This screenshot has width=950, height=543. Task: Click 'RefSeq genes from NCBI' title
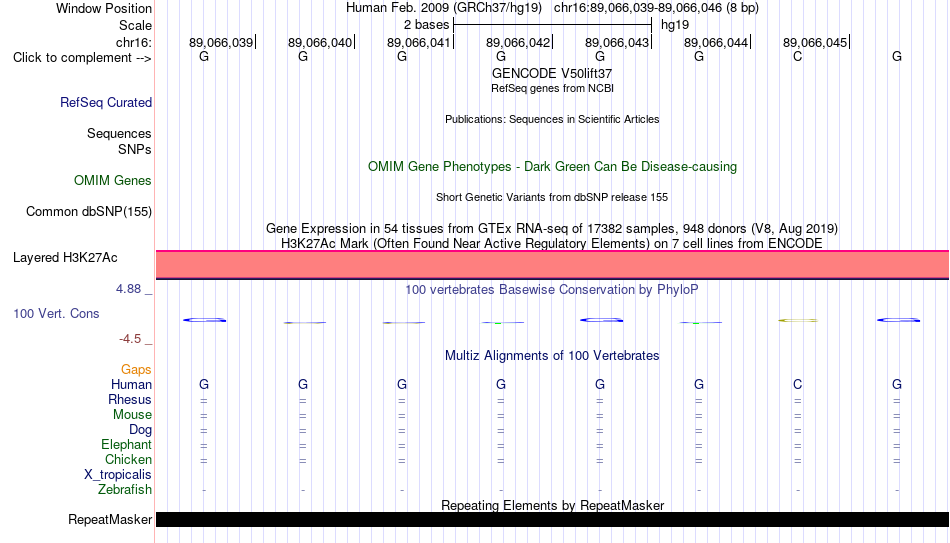552,88
